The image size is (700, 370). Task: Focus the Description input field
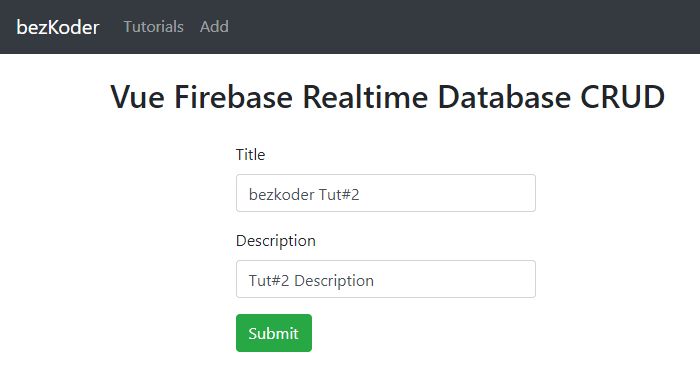tap(386, 279)
